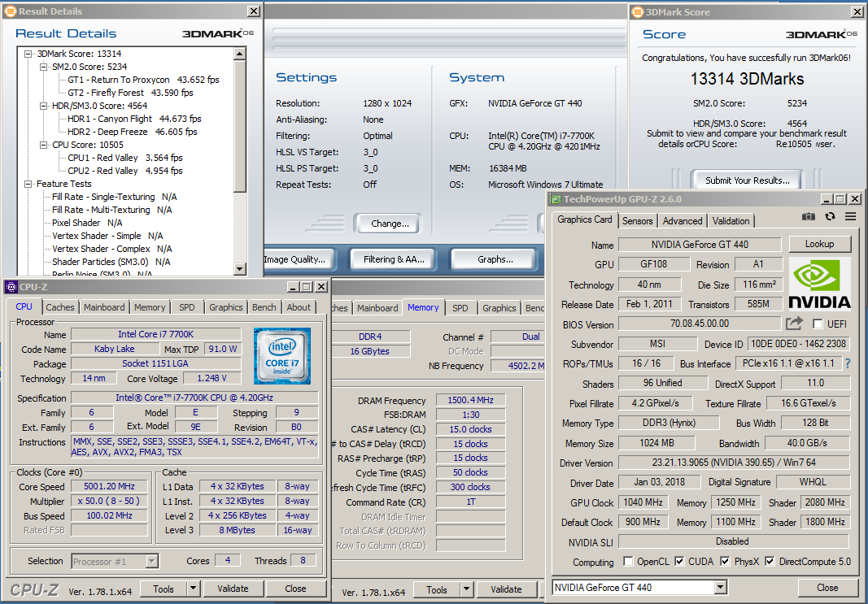Toggle the DirectCompute 5.0 checkbox
Image resolution: width=868 pixels, height=604 pixels.
(770, 562)
